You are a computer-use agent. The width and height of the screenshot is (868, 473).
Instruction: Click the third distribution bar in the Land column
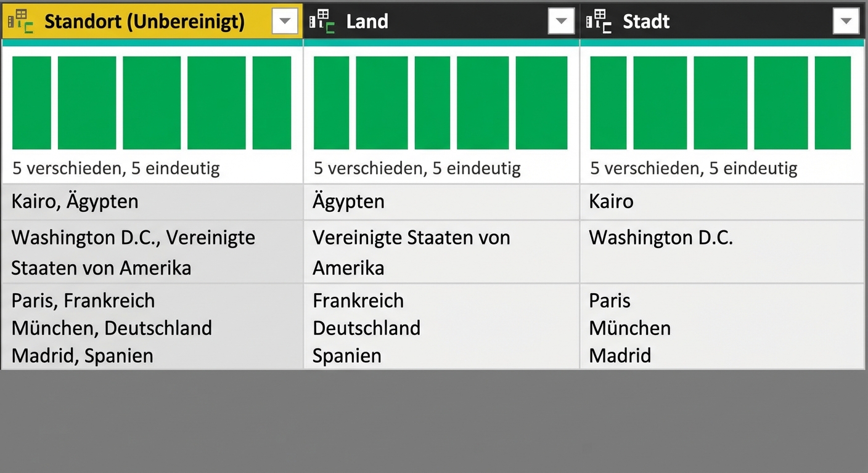click(432, 102)
